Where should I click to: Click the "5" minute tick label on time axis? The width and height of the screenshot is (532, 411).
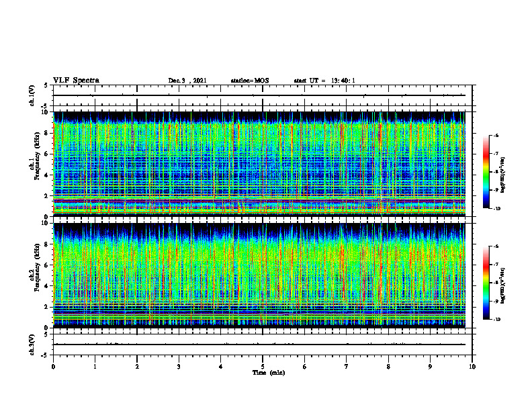[x=263, y=367]
